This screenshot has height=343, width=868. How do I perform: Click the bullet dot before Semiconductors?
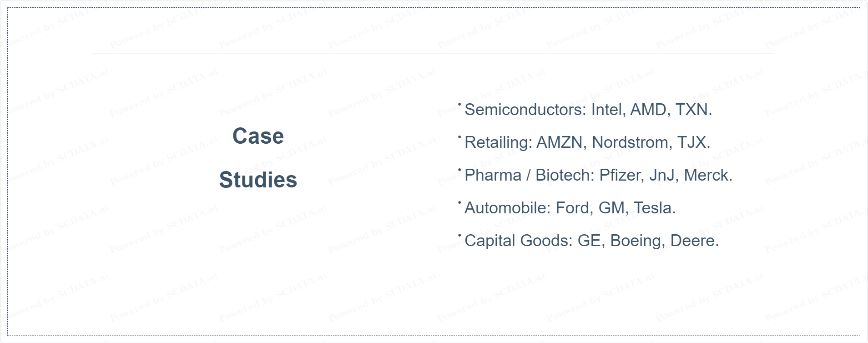[x=459, y=104]
